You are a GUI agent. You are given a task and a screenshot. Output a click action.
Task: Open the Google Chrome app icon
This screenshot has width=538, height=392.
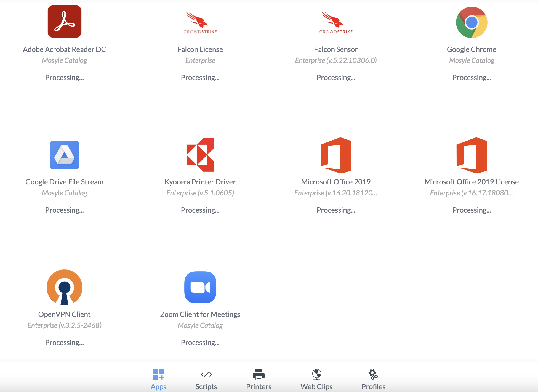pyautogui.click(x=472, y=22)
